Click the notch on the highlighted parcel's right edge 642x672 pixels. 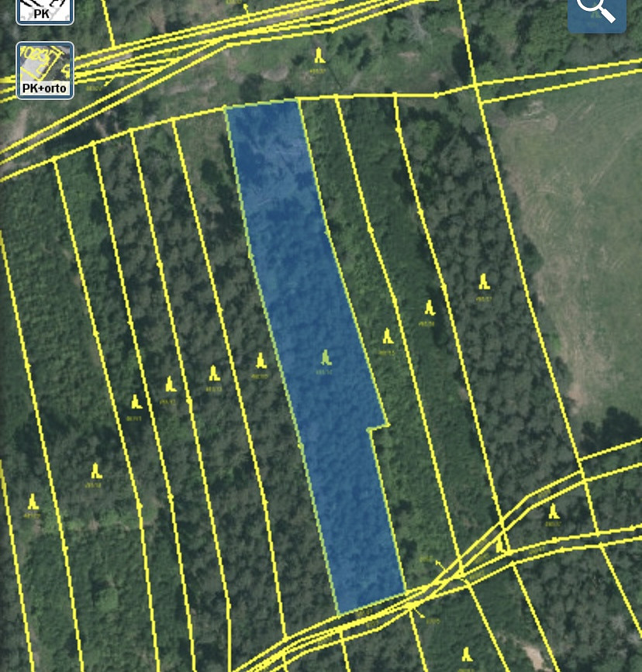click(x=378, y=428)
